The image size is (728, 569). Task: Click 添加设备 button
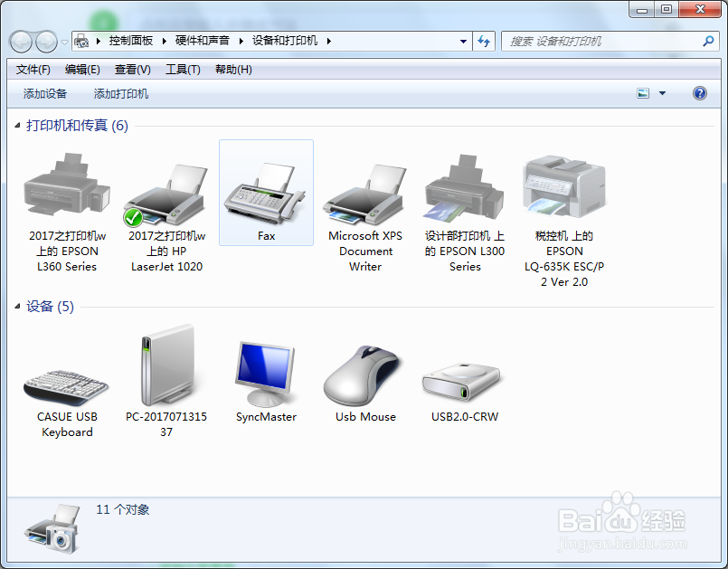(x=45, y=94)
